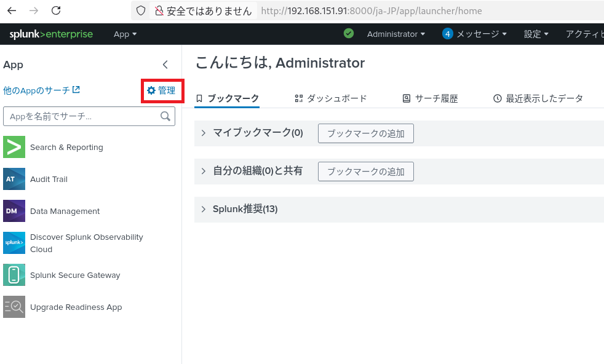Open the 設定 menu in the top bar
Viewport: 604px width, 364px height.
point(536,34)
